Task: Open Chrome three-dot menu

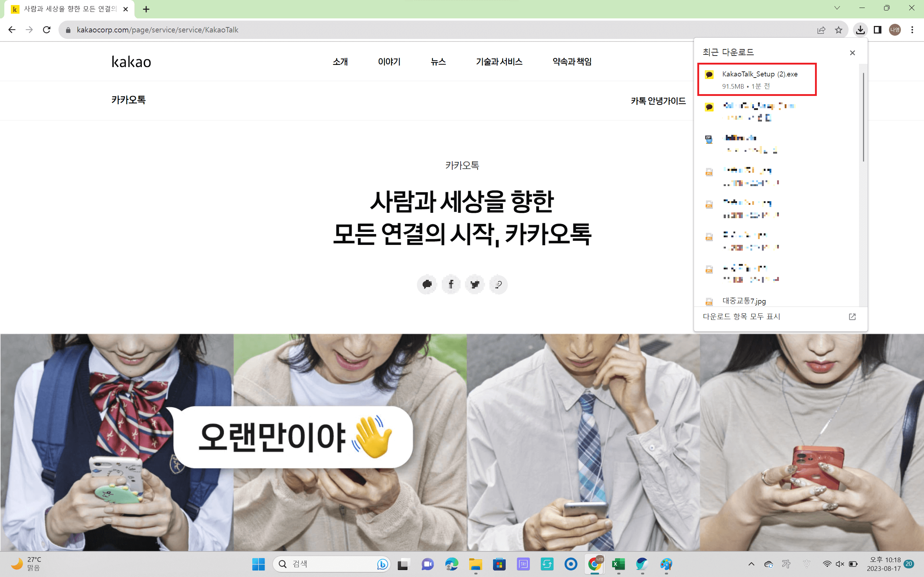Action: tap(912, 30)
